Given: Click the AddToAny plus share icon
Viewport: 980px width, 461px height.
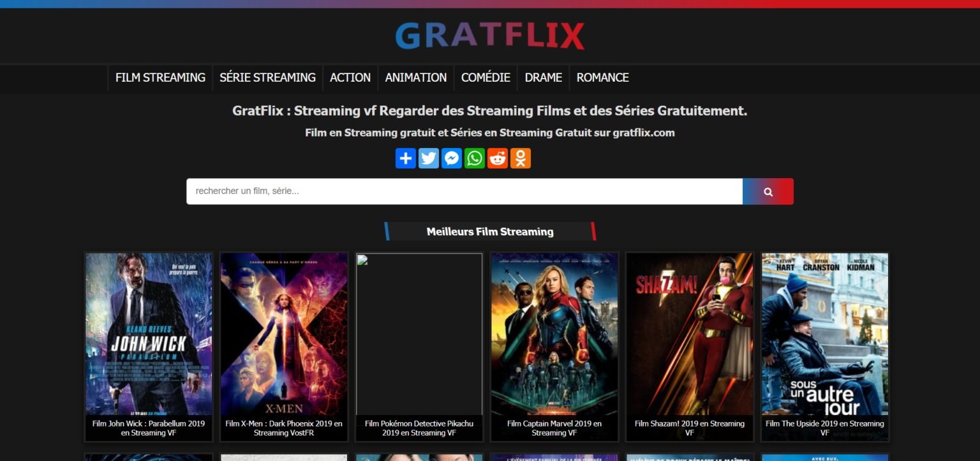Looking at the screenshot, I should (405, 158).
